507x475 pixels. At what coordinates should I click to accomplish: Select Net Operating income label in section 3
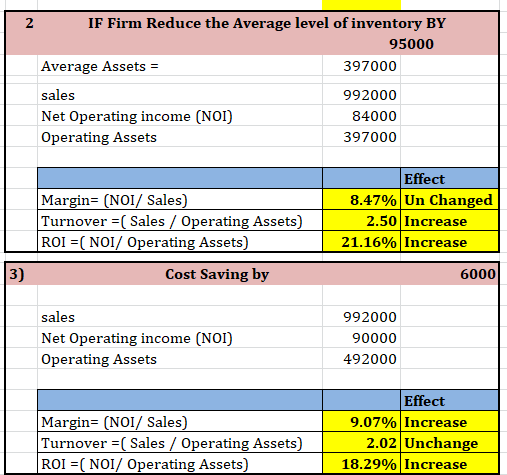(x=137, y=338)
